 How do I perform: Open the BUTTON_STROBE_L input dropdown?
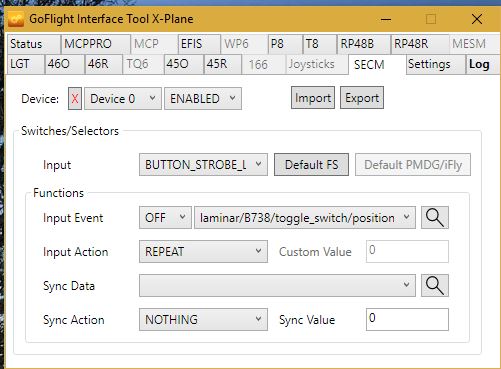click(203, 165)
